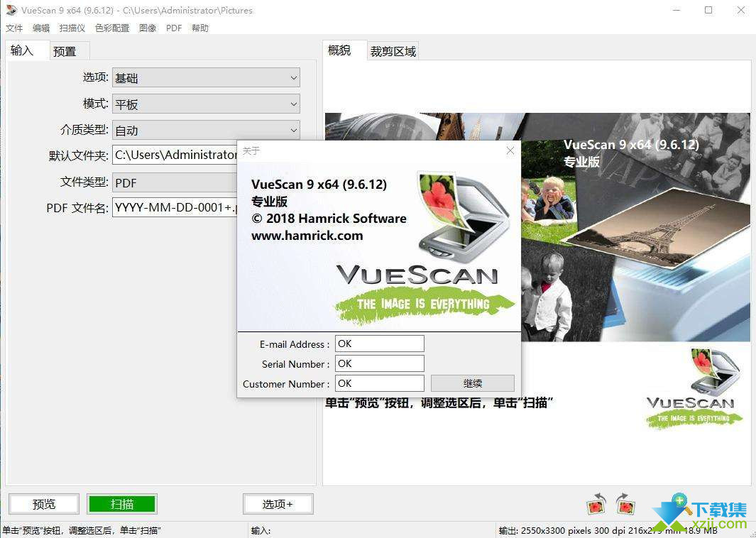
Task: Open the 编辑 menu
Action: coord(41,28)
